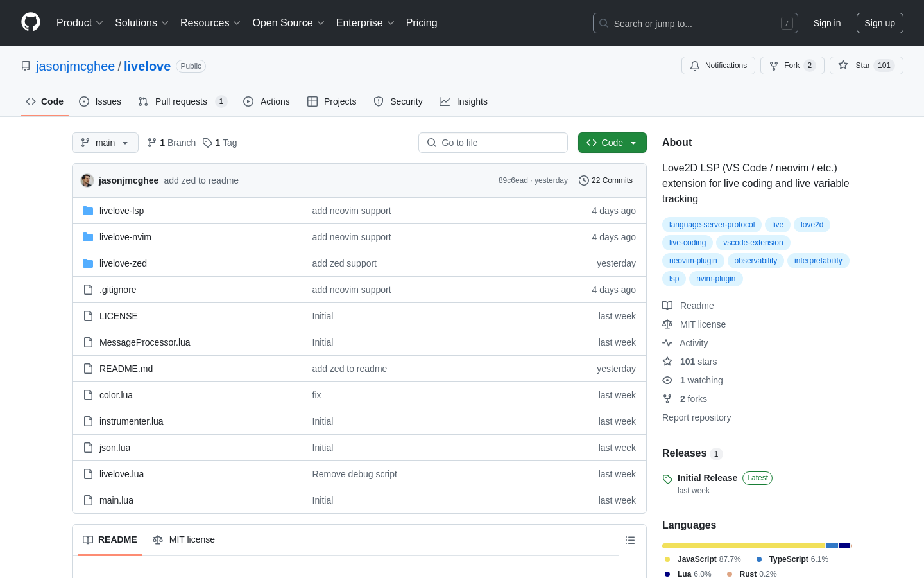The image size is (924, 578).
Task: Click the repository icon beside jasonjmcghee
Action: 26,66
